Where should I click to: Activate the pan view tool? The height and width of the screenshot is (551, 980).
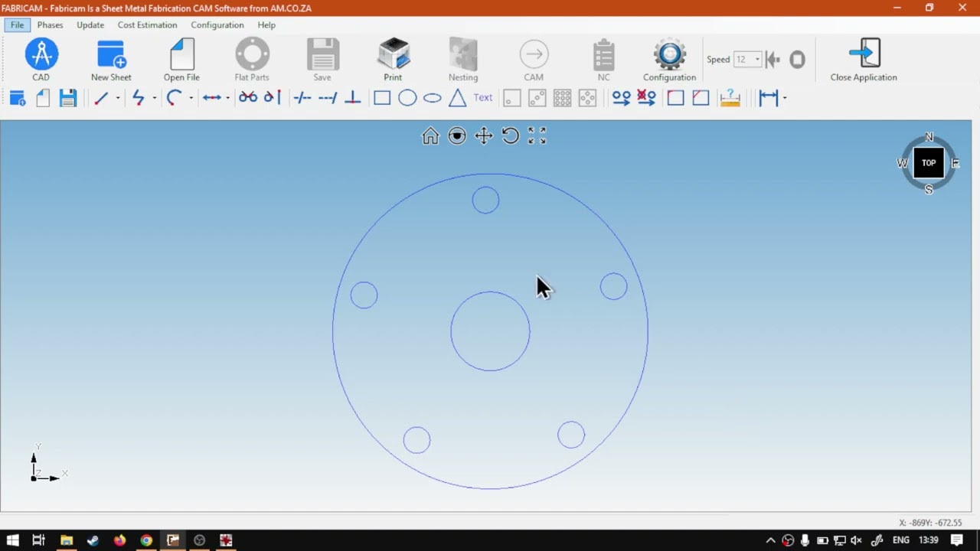click(484, 136)
